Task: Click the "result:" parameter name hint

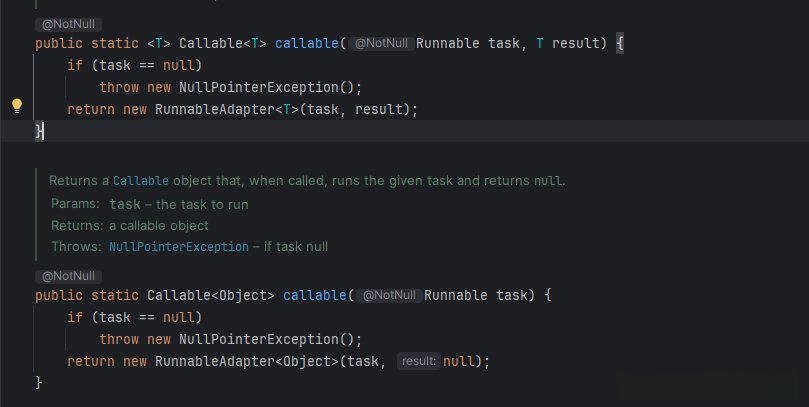Action: 417,361
